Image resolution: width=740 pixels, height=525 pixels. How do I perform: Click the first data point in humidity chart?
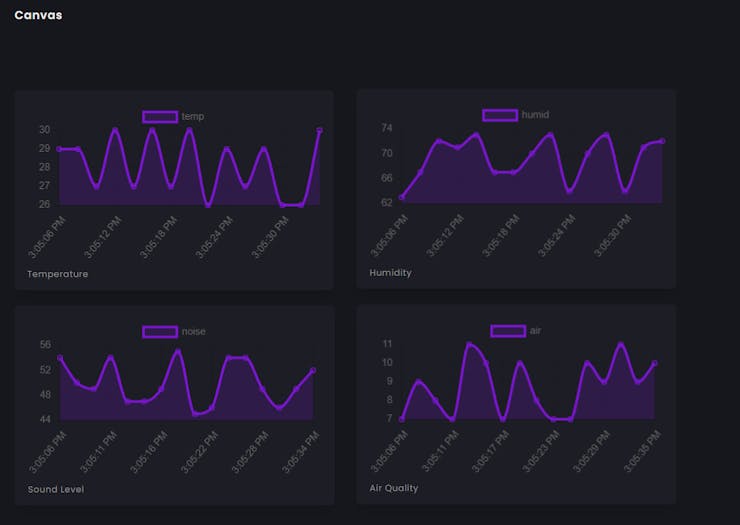(402, 197)
